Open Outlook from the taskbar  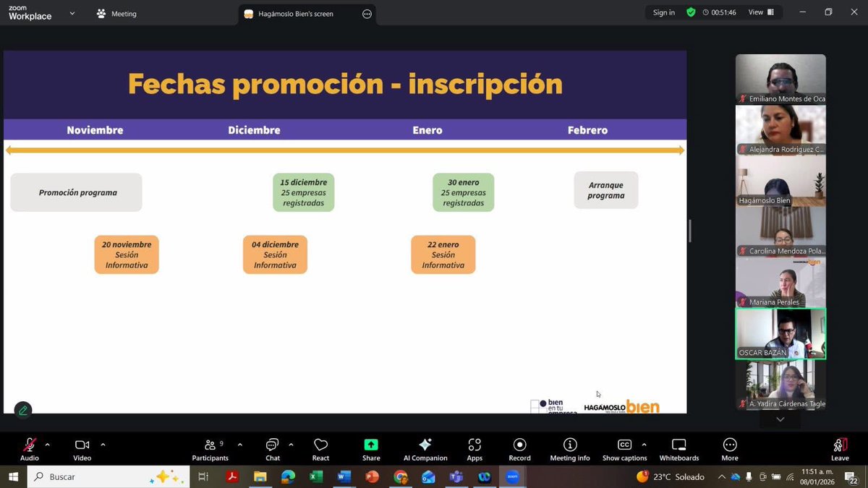[x=428, y=476]
